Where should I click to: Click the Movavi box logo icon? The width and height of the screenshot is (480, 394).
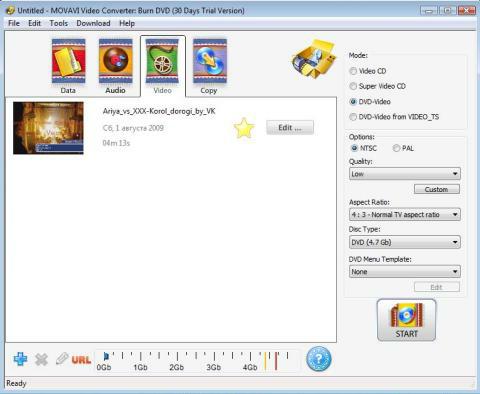tap(313, 59)
